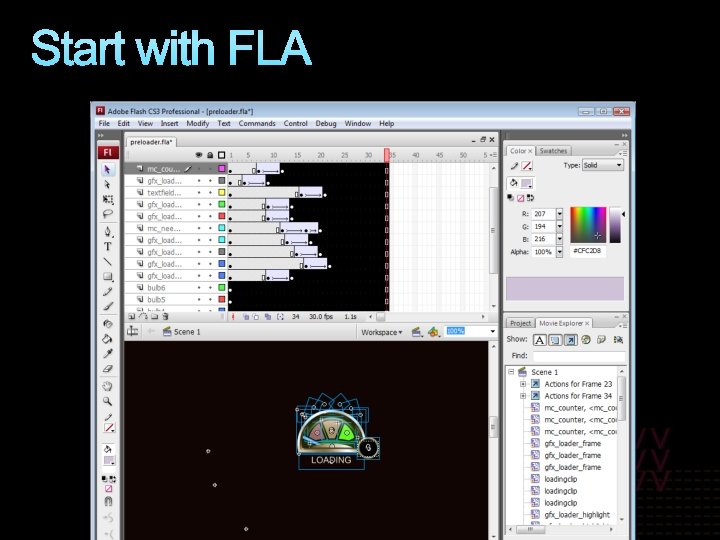Open the Alpha value dropdown arrow
The width and height of the screenshot is (720, 540).
pyautogui.click(x=559, y=252)
